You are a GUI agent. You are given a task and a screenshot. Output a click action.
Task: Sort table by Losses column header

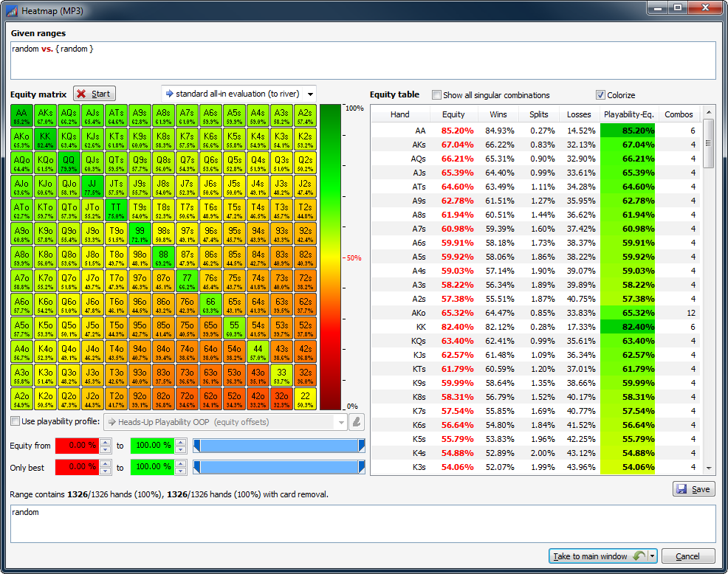579,114
